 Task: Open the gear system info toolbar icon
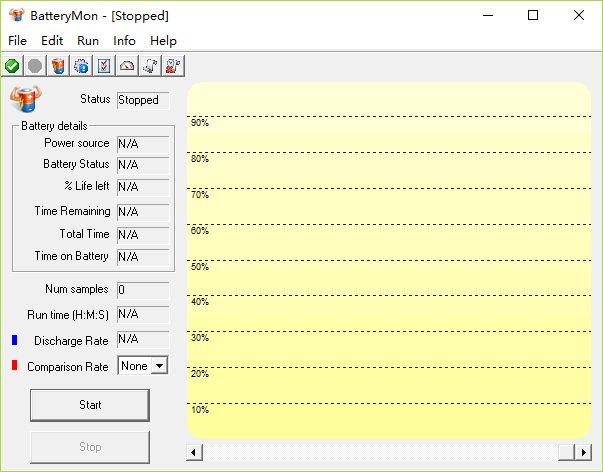pyautogui.click(x=81, y=66)
